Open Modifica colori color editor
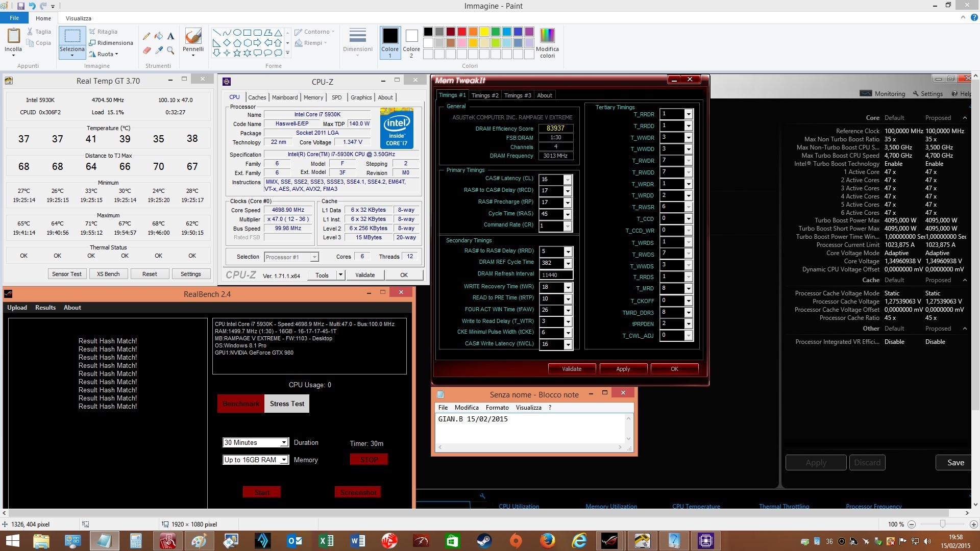Image resolution: width=980 pixels, height=551 pixels. [x=547, y=43]
